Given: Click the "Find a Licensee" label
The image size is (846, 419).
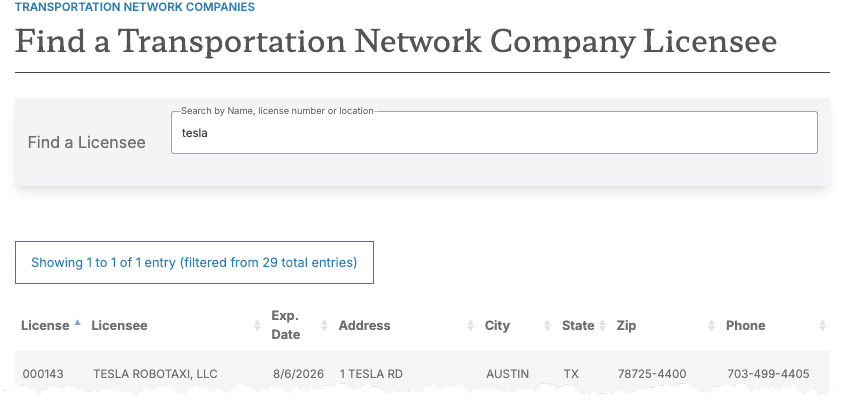Looking at the screenshot, I should click(x=87, y=142).
